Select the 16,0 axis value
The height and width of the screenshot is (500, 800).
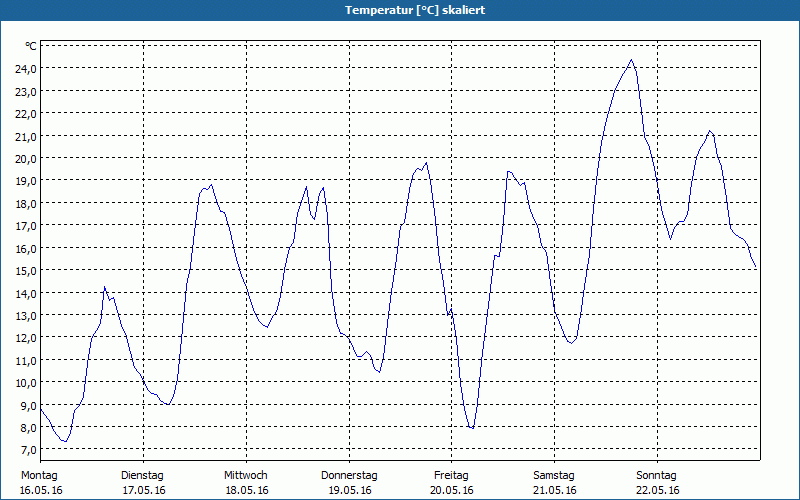pos(26,248)
